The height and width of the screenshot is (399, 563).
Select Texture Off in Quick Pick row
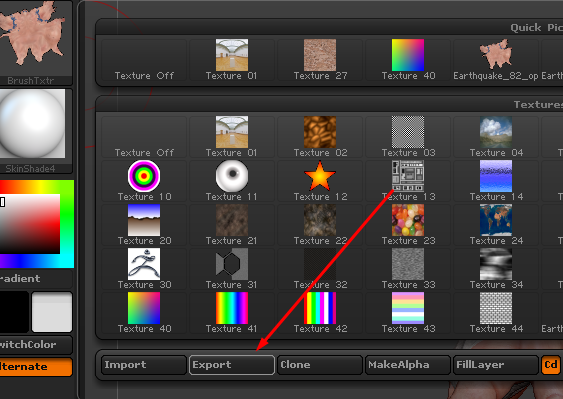click(x=144, y=60)
